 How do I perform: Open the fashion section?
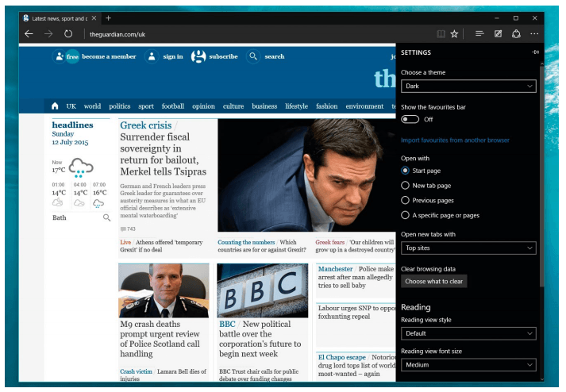pos(327,106)
